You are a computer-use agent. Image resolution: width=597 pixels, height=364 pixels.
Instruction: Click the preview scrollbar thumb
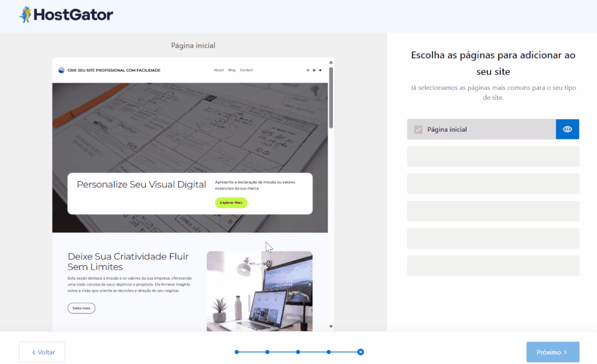pos(331,98)
